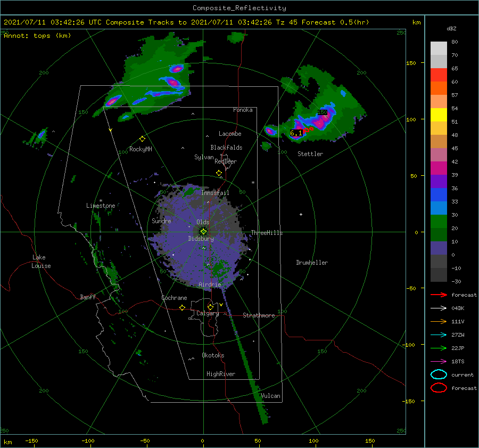Click red forecast ellipses beside 6.1 storm
Viewport: 479px width, 448px height.
pos(308,129)
